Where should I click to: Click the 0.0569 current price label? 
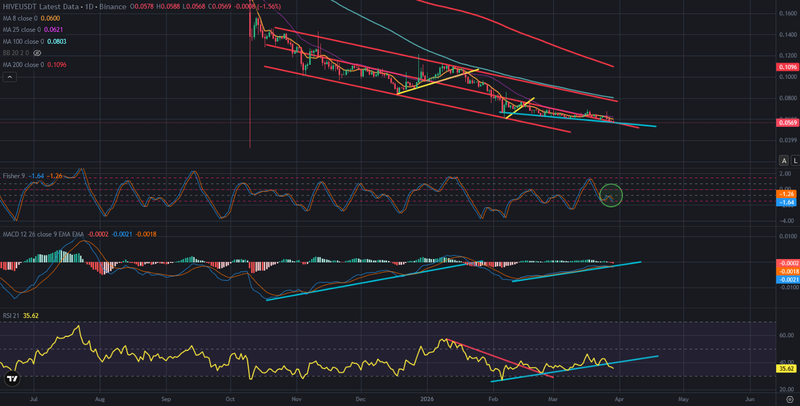pos(786,122)
